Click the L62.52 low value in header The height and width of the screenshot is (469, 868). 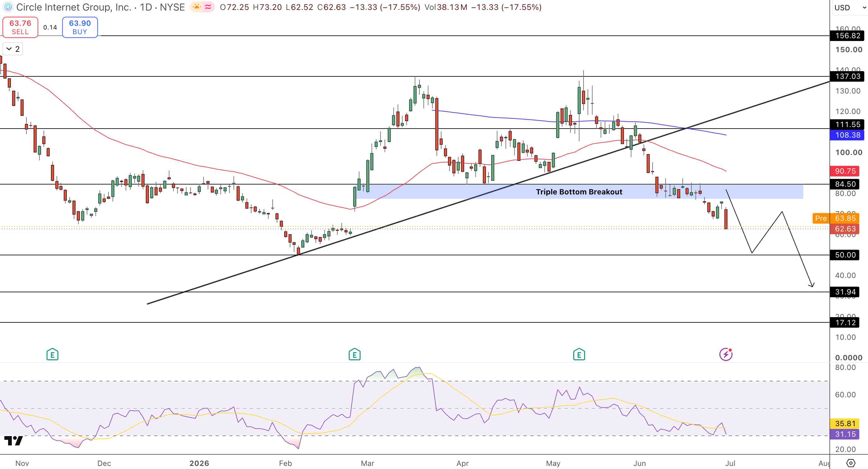click(299, 7)
